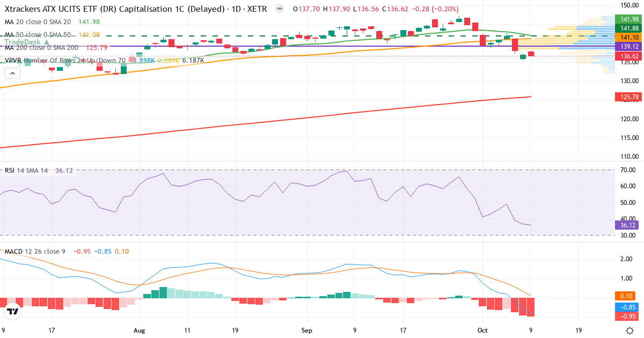Click MACD legend line value −0.85
Image resolution: width=644 pixels, height=338 pixels.
click(x=103, y=252)
